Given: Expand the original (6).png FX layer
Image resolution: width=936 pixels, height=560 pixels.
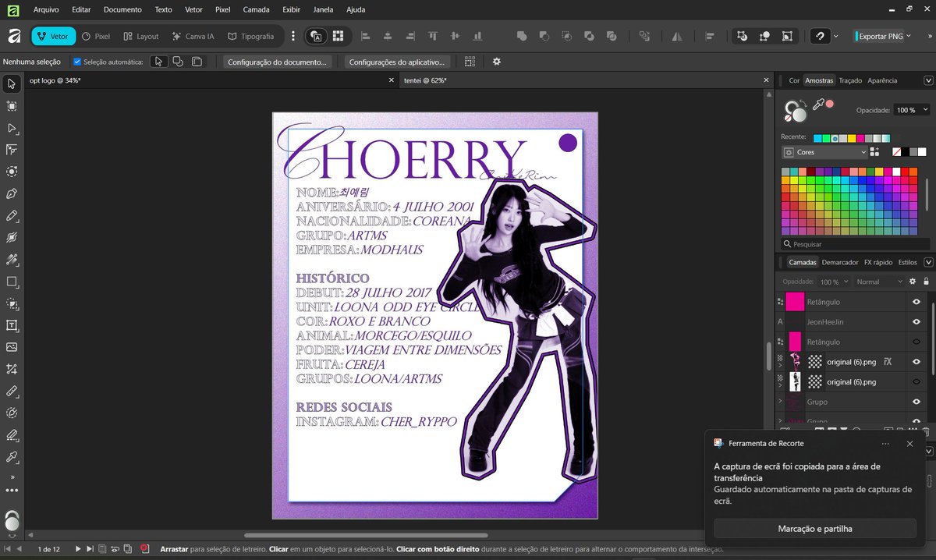Looking at the screenshot, I should point(780,364).
